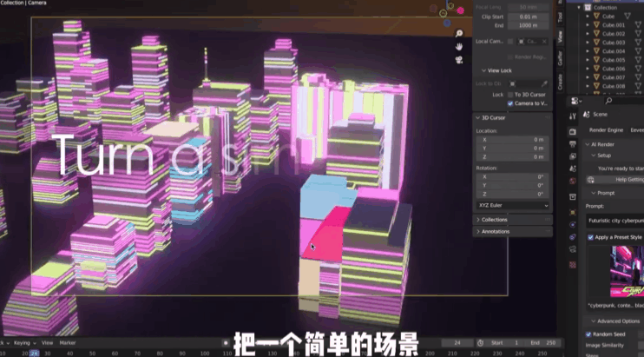Click the Scene icon in properties header
Screen dimensions: 644x357
(x=587, y=114)
